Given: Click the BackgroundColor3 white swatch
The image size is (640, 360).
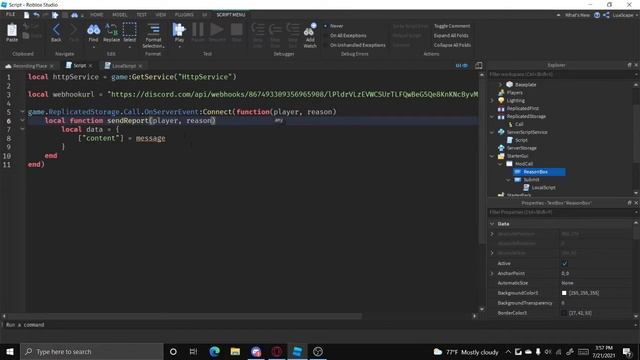Looking at the screenshot, I should tap(564, 293).
